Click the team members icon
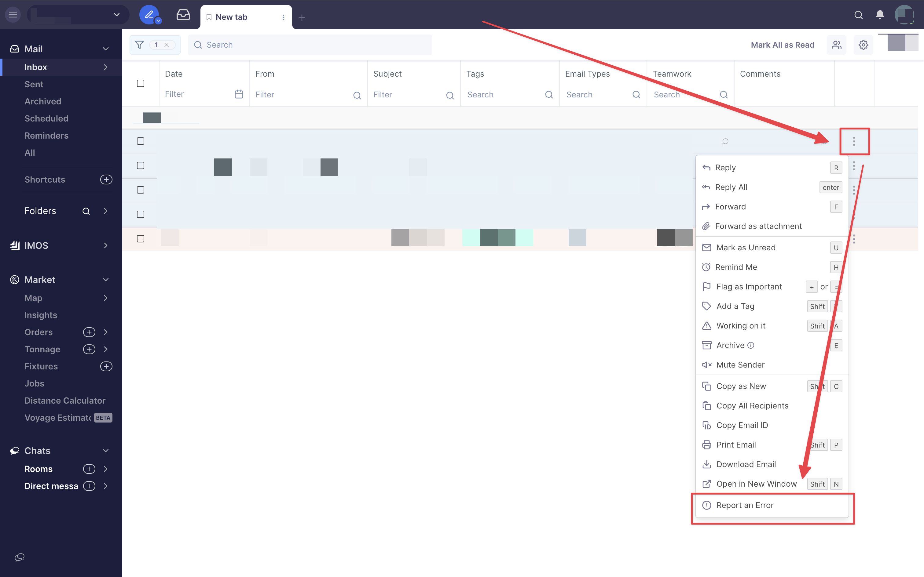Image resolution: width=924 pixels, height=577 pixels. click(x=837, y=45)
